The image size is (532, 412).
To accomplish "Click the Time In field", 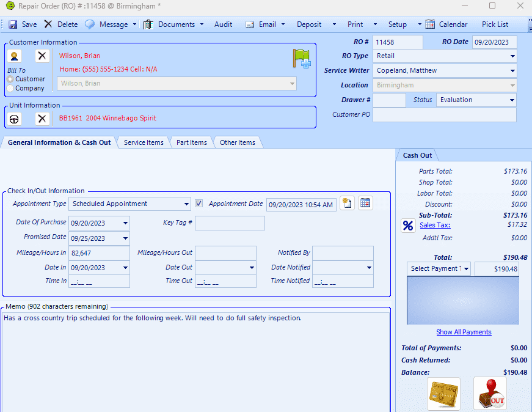I will [99, 281].
